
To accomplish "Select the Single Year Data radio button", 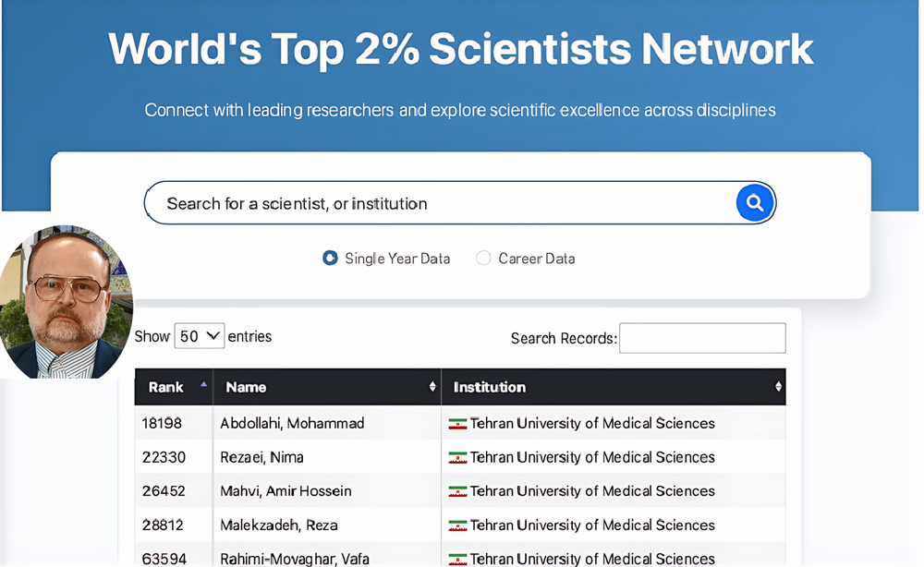I will click(330, 258).
